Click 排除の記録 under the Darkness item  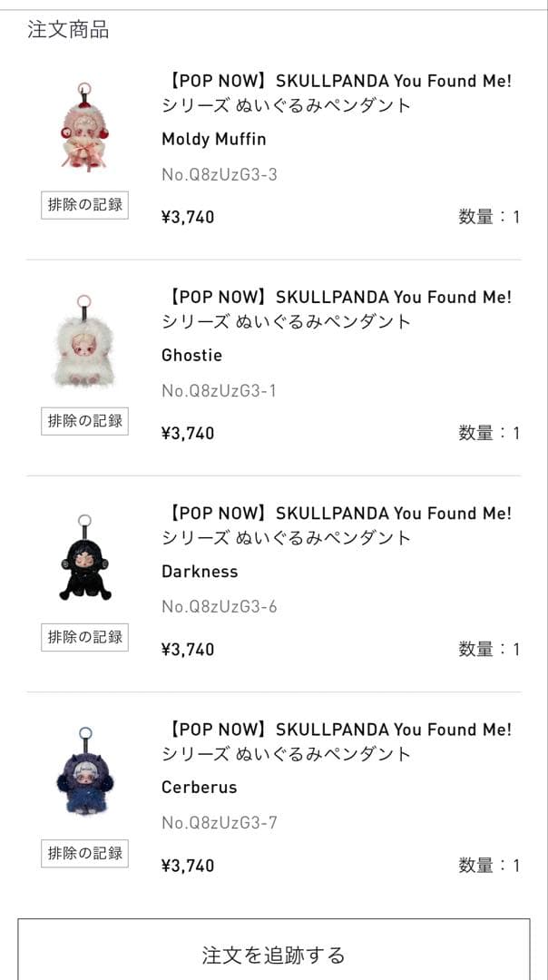(x=84, y=636)
